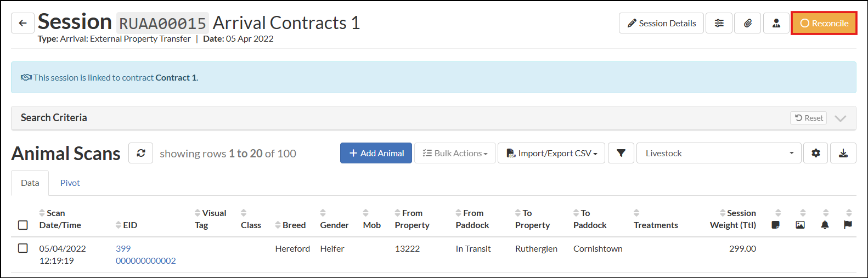Open EID link 399 000000000002
Screen dimensions: 868x278
click(x=145, y=254)
